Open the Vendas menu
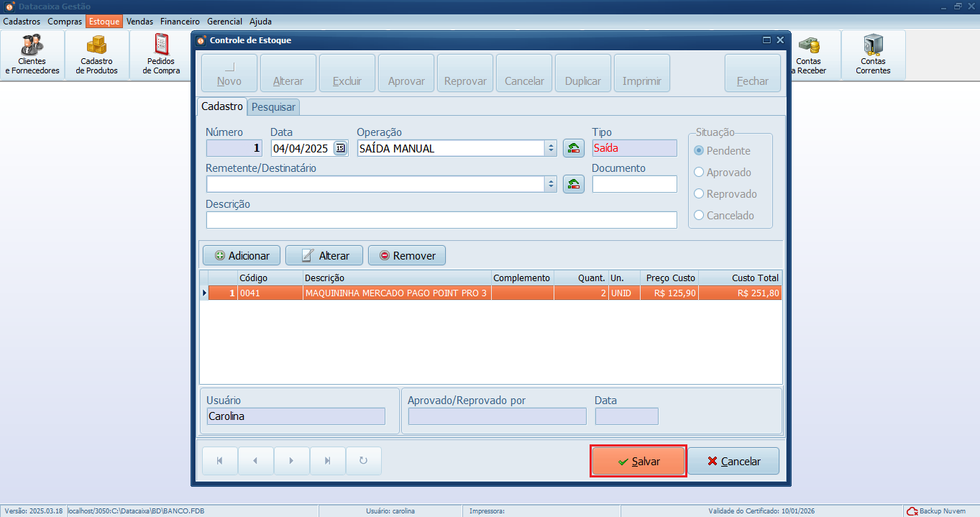This screenshot has width=980, height=517. click(x=139, y=21)
